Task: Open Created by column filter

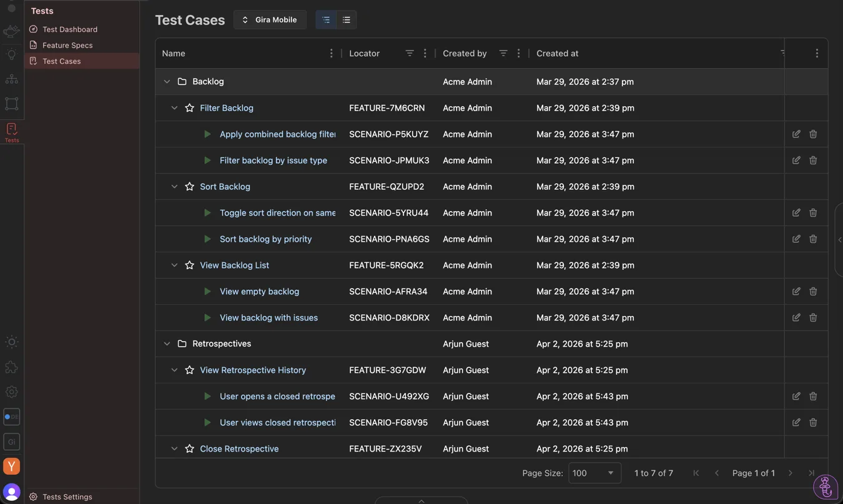Action: [503, 54]
